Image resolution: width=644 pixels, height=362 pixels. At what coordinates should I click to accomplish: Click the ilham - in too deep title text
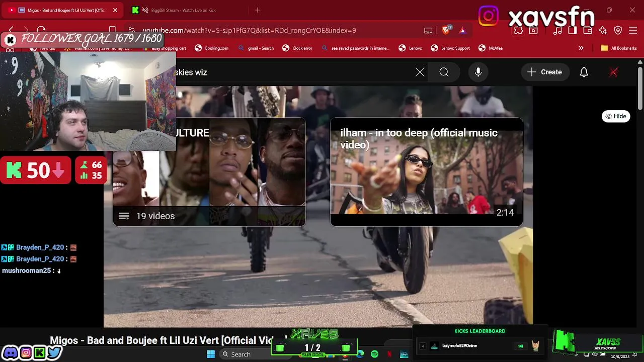[419, 139]
